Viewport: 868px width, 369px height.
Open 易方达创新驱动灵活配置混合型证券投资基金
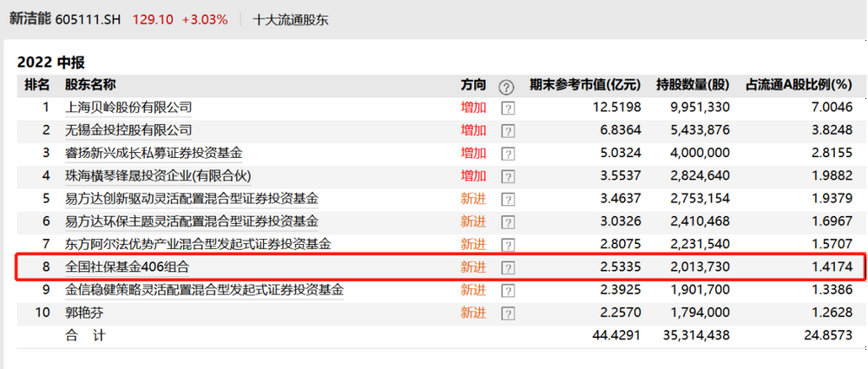tap(192, 198)
